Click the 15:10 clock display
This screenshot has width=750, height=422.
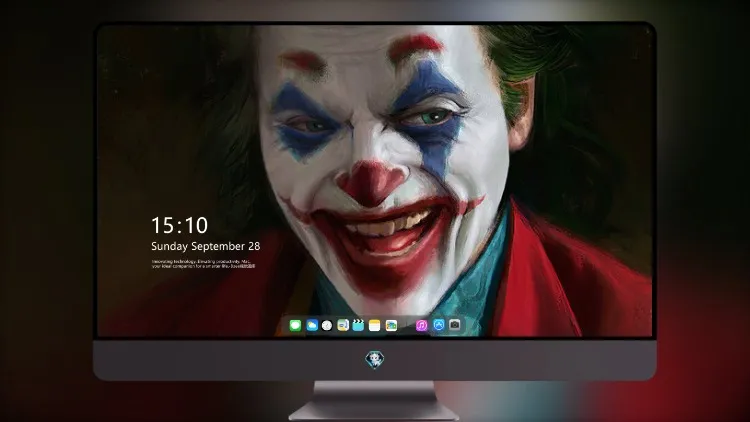(x=179, y=225)
